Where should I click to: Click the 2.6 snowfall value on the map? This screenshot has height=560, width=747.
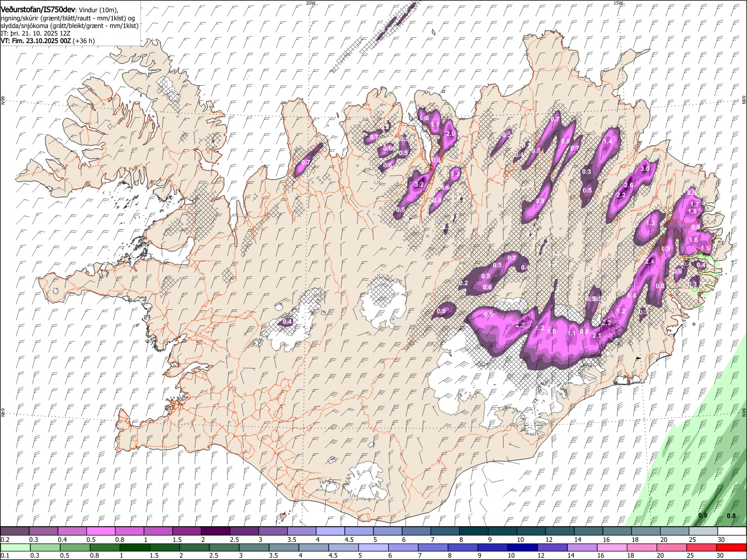click(x=629, y=185)
